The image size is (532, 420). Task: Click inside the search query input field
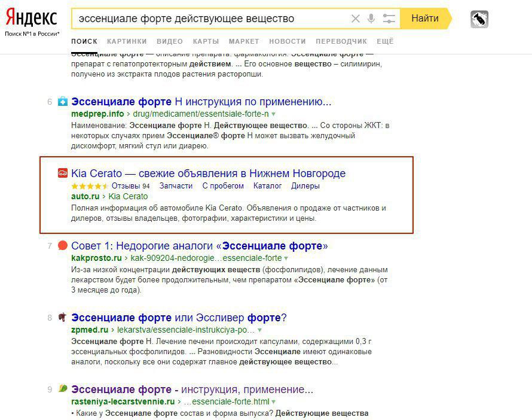(x=209, y=19)
